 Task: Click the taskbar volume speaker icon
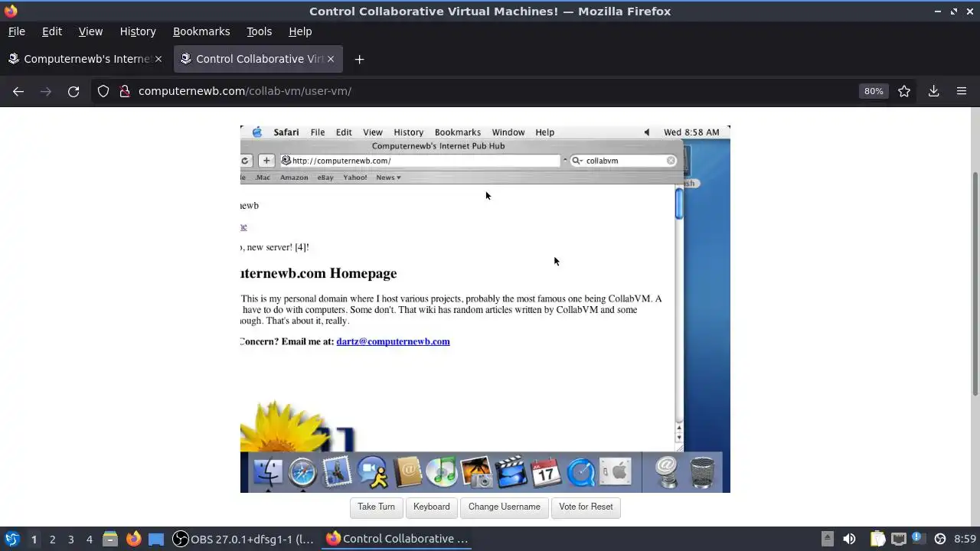tap(849, 539)
